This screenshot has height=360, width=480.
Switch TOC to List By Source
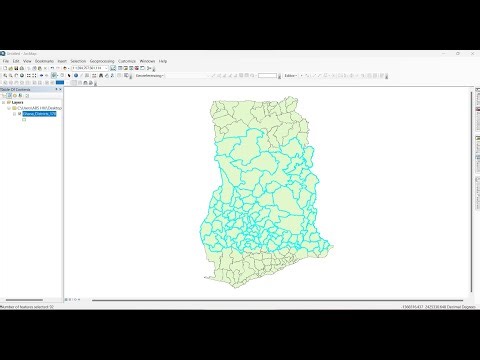click(9, 95)
